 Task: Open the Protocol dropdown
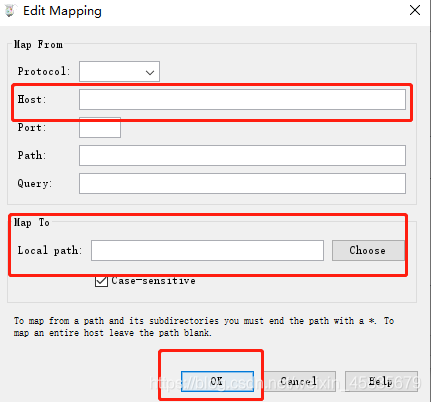coord(119,71)
